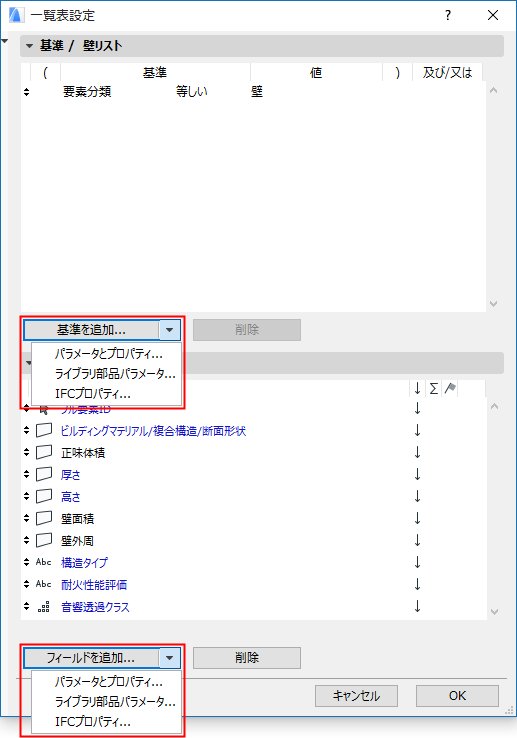
Task: Click the wall icon of ビルディングマテリアル row
Action: pos(44,430)
